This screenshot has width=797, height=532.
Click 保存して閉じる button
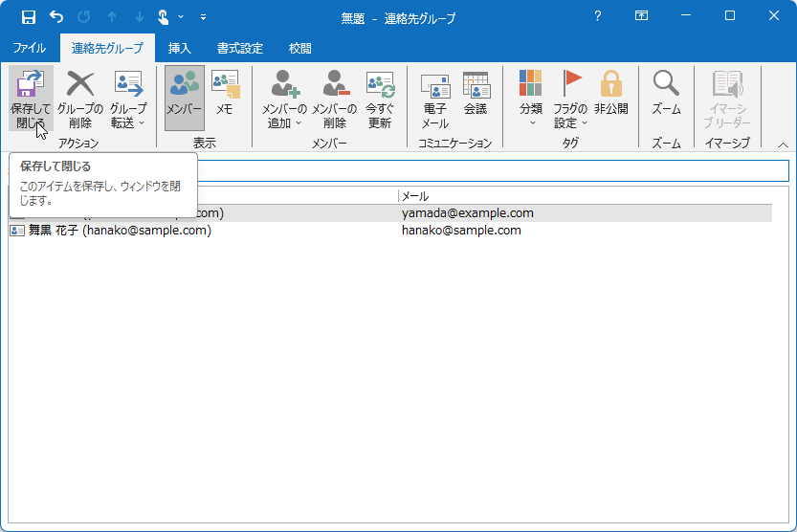(x=31, y=100)
